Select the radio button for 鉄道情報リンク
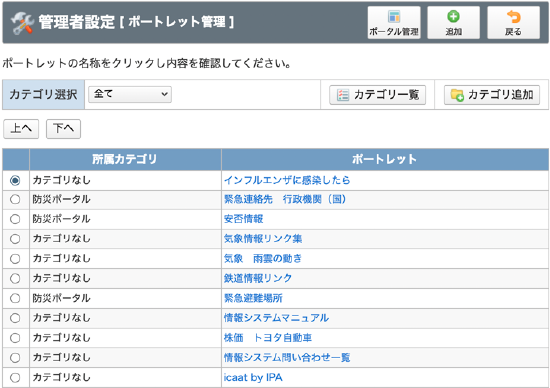 click(x=15, y=279)
